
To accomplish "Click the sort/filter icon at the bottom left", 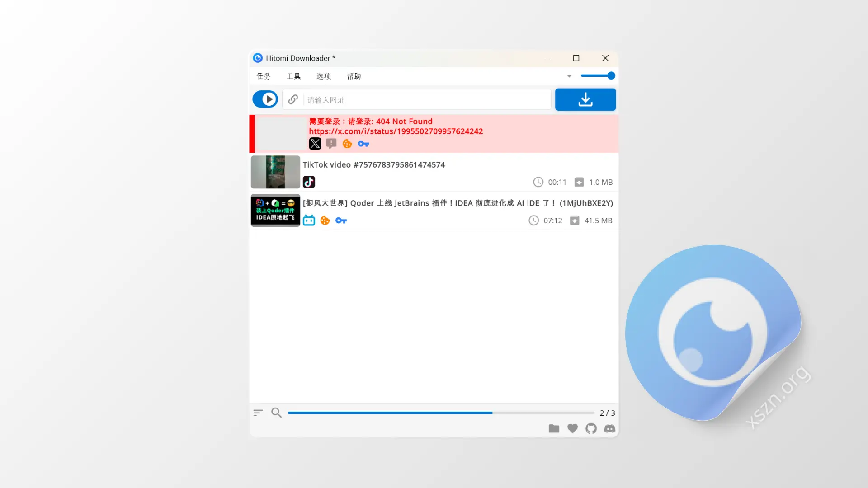I will point(258,413).
